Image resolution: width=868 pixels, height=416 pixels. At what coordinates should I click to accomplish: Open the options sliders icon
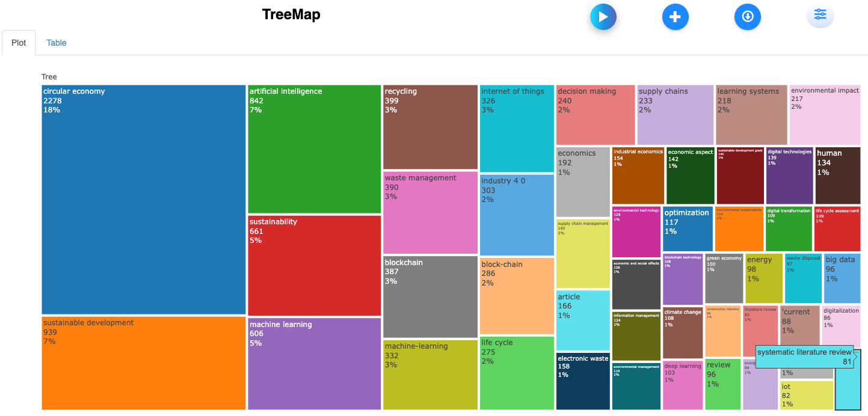coord(820,16)
